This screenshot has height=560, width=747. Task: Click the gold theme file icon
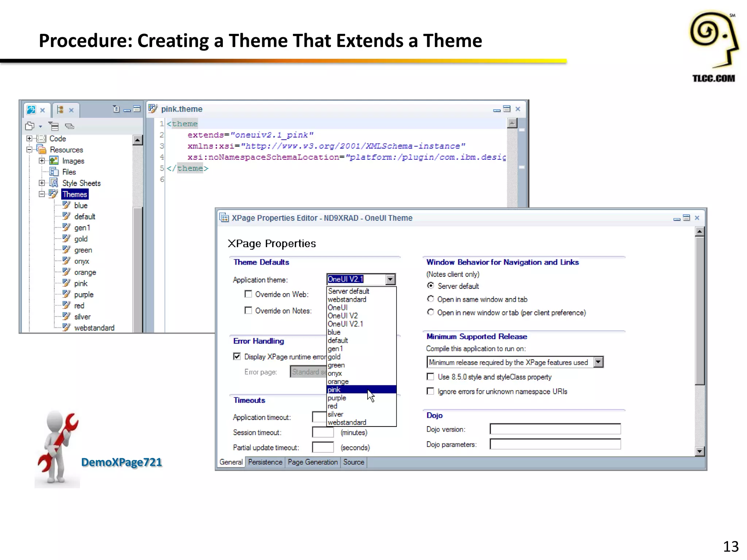[x=66, y=238]
